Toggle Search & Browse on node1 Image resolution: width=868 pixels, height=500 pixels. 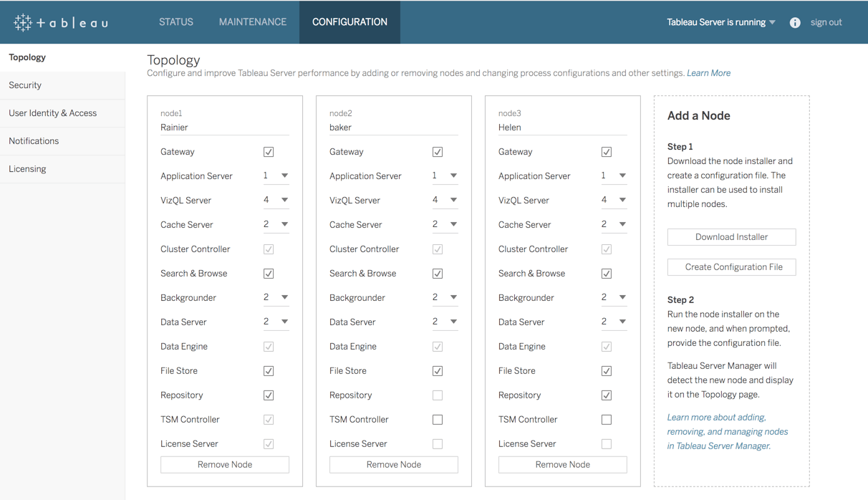269,274
